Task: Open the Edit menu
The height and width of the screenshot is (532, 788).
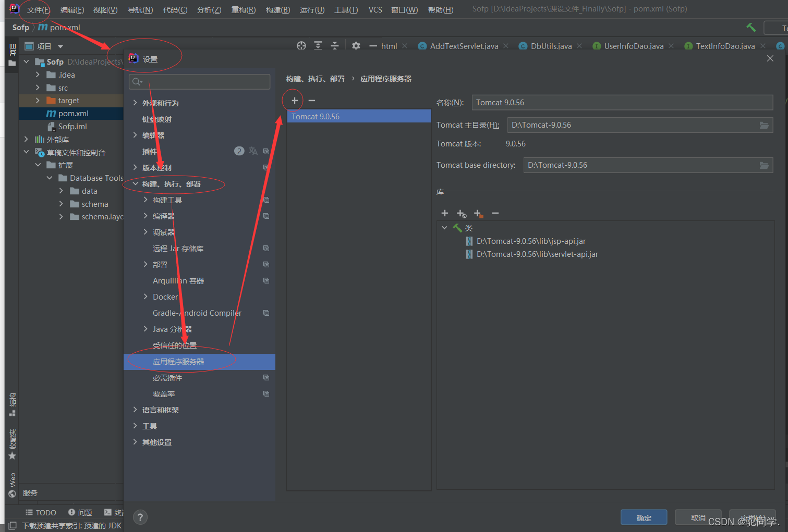Action: pos(72,10)
